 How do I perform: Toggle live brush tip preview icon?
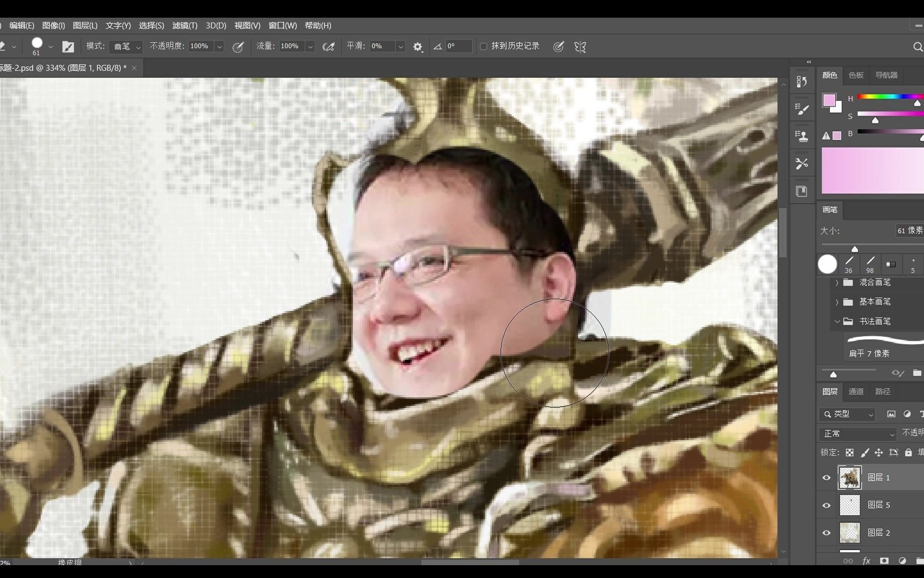click(898, 373)
